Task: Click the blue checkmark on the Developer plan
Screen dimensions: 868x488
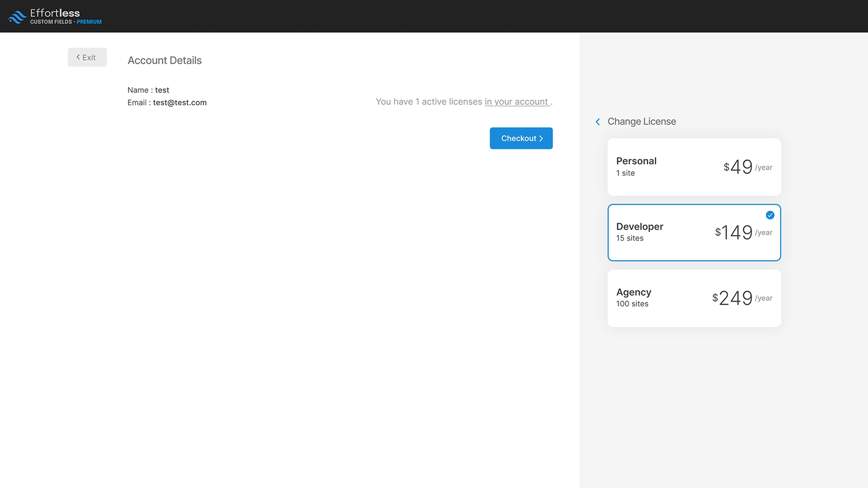Action: [x=769, y=215]
